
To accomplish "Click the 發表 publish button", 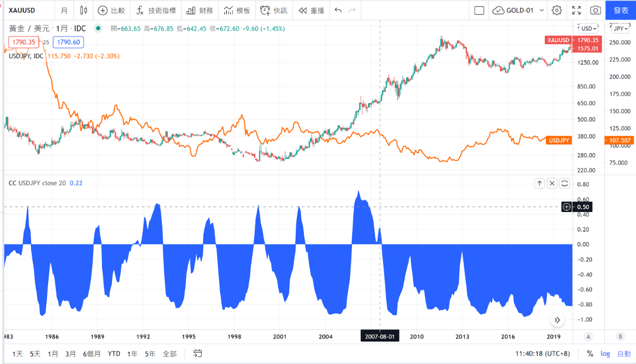I will pos(620,10).
